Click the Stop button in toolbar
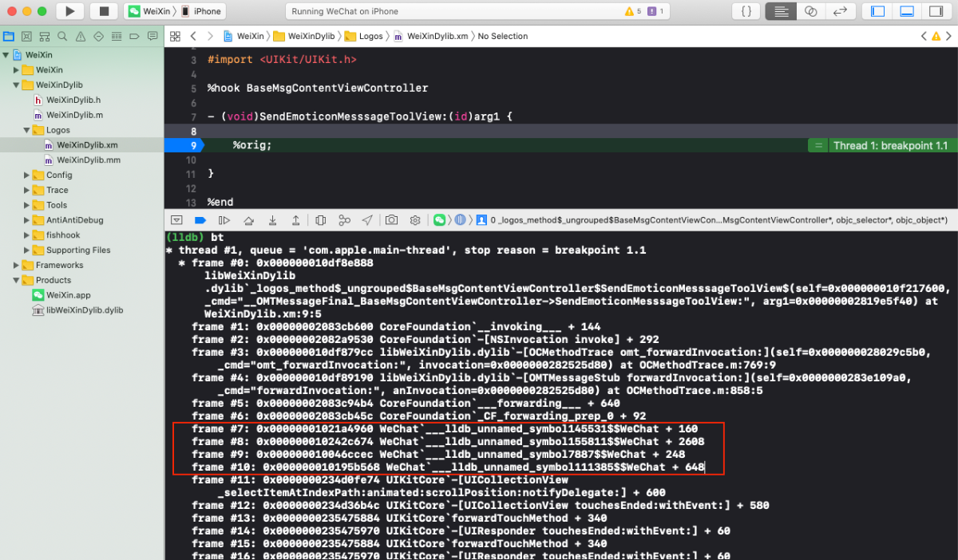958x560 pixels. point(104,11)
